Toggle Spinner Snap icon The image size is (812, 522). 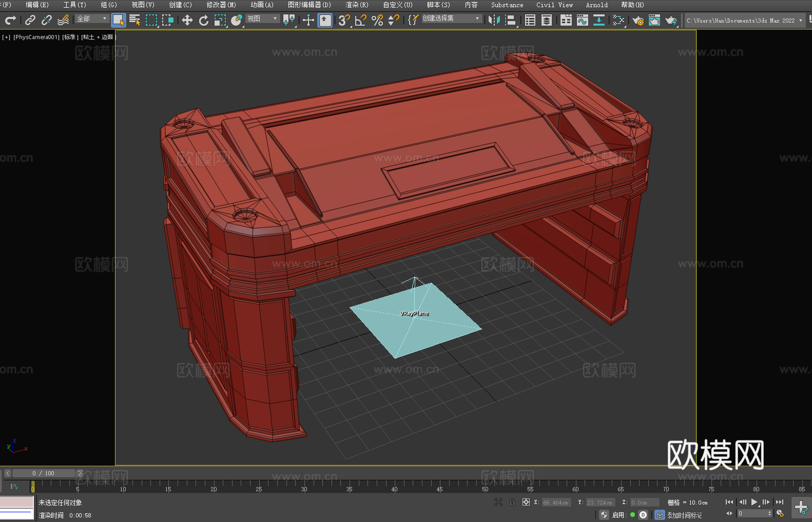pos(394,20)
